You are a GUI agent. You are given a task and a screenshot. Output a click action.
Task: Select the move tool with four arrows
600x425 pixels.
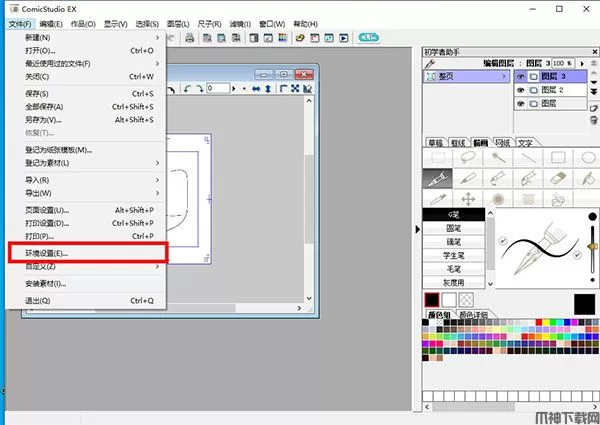(x=467, y=199)
